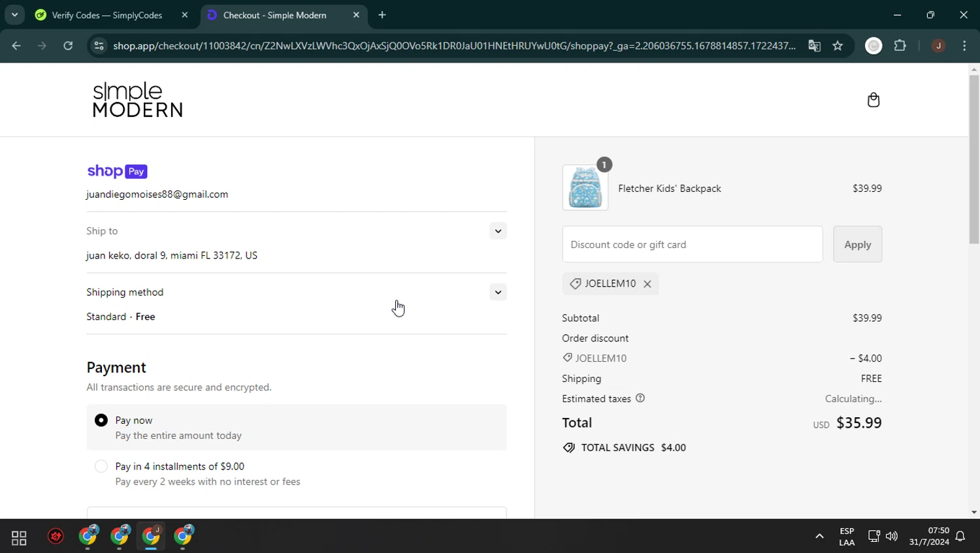Expand the Shipping method section chevron
Viewport: 980px width, 553px height.
pyautogui.click(x=498, y=292)
